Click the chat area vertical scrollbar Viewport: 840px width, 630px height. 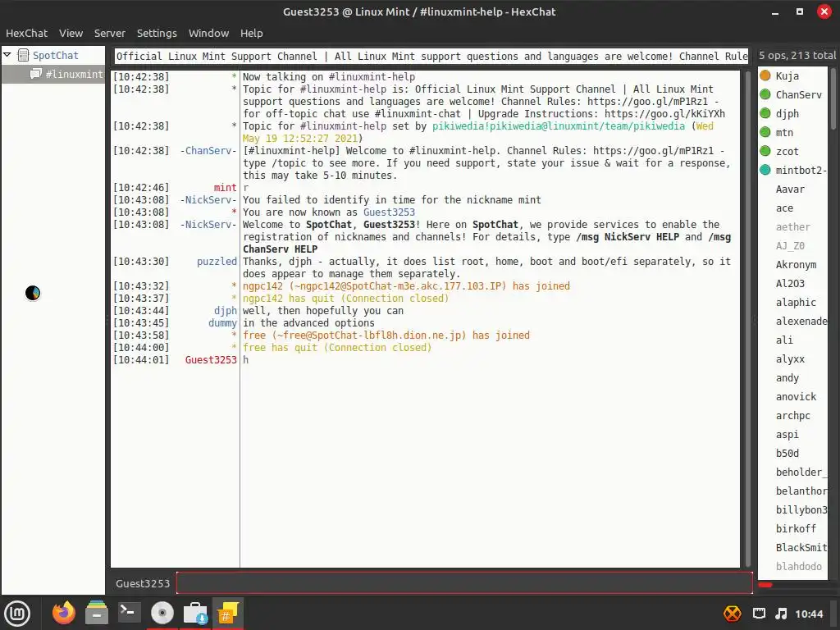pyautogui.click(x=748, y=318)
